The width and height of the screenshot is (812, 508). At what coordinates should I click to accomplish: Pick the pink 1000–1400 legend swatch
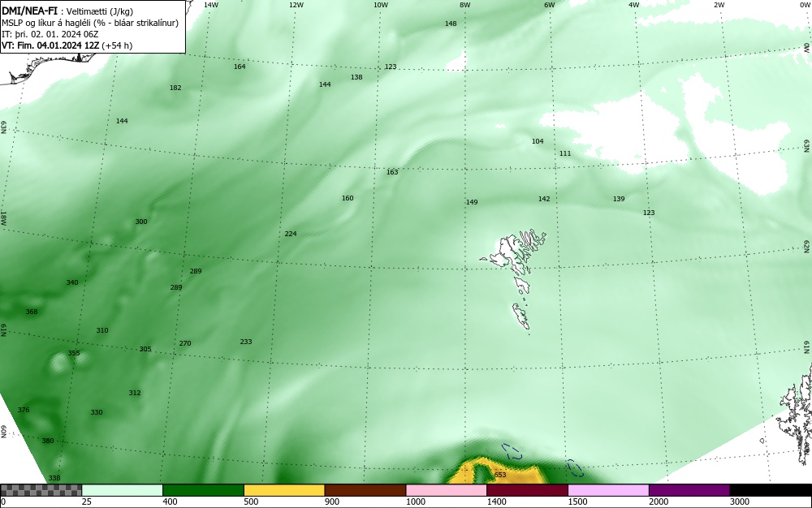[447, 490]
